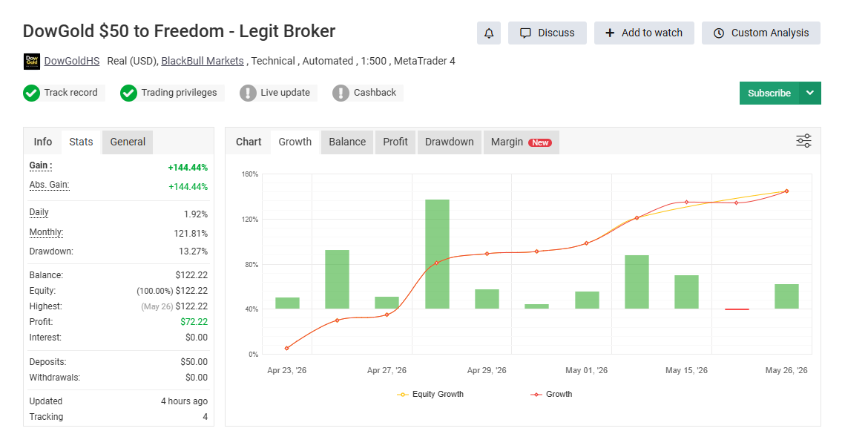Screen dimensions: 868x431
Task: Click the Profit value $72.22
Action: [x=194, y=321]
